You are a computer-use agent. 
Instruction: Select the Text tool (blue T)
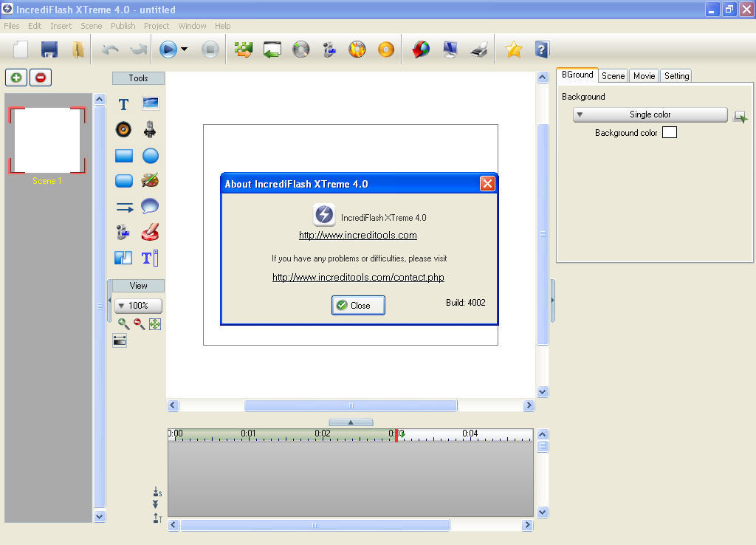[123, 104]
